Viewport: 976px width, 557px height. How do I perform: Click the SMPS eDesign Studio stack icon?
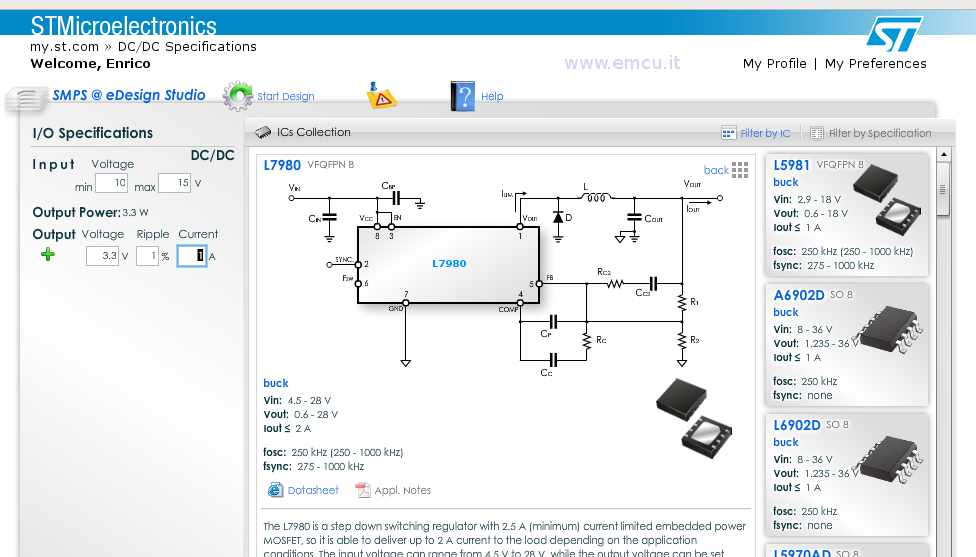click(x=26, y=99)
